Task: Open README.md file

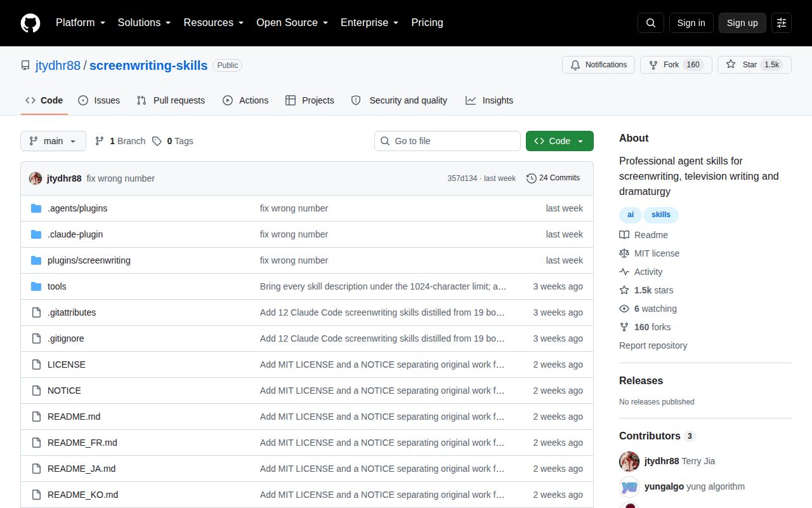Action: 74,417
